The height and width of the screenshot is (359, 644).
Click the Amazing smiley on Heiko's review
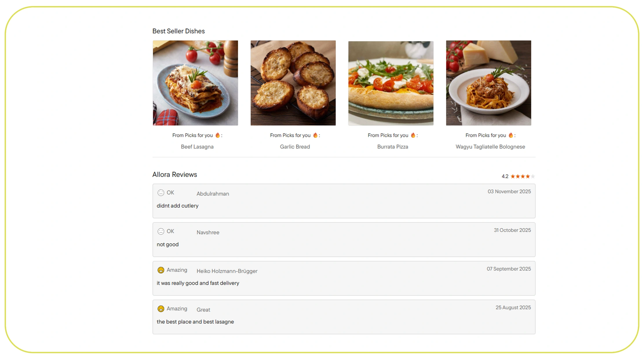click(161, 270)
